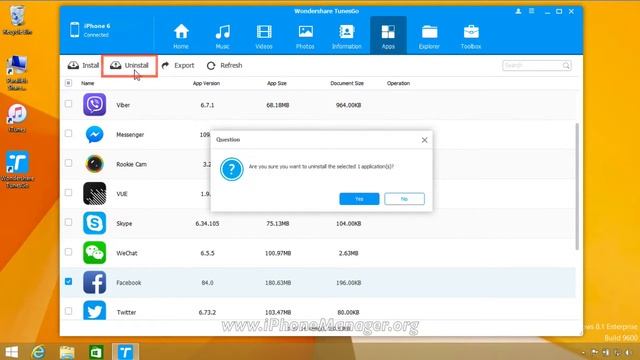This screenshot has height=360, width=640.
Task: Check the Twitter checkbox
Action: tap(68, 311)
